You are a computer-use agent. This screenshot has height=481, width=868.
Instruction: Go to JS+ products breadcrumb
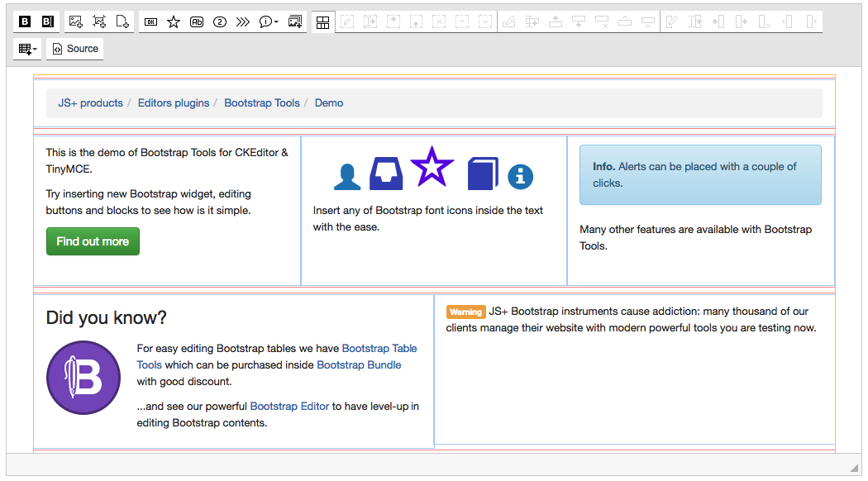(x=90, y=103)
